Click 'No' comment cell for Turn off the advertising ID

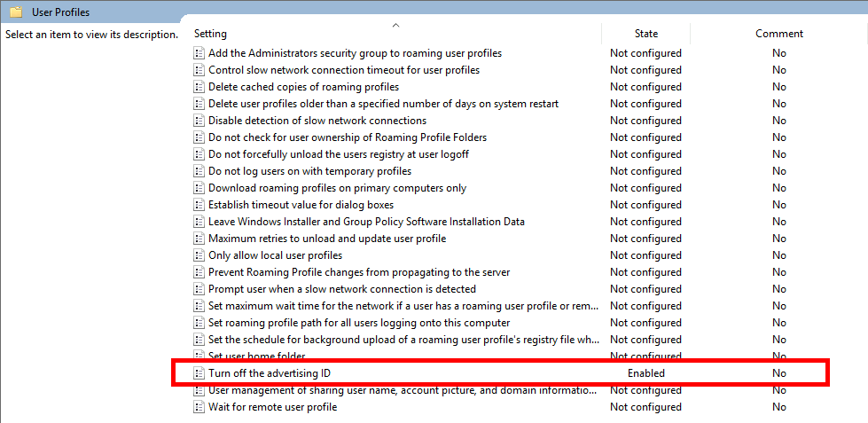pos(779,373)
